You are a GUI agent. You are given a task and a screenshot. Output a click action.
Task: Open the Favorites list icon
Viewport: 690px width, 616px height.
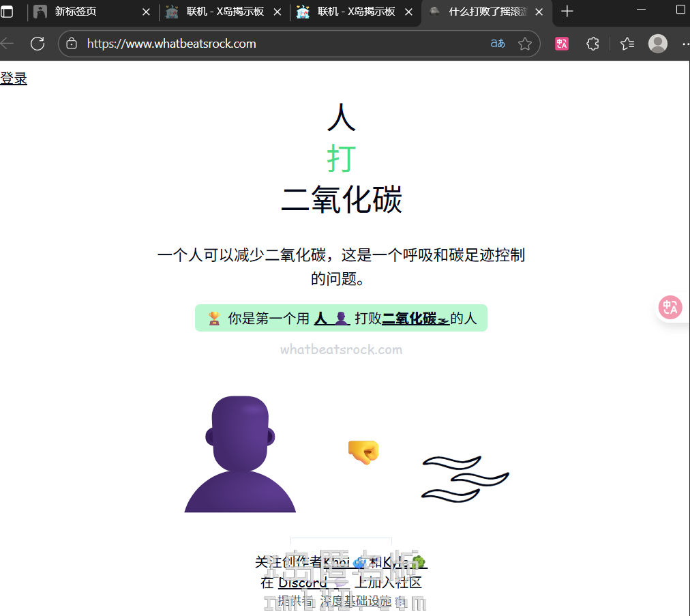click(627, 44)
